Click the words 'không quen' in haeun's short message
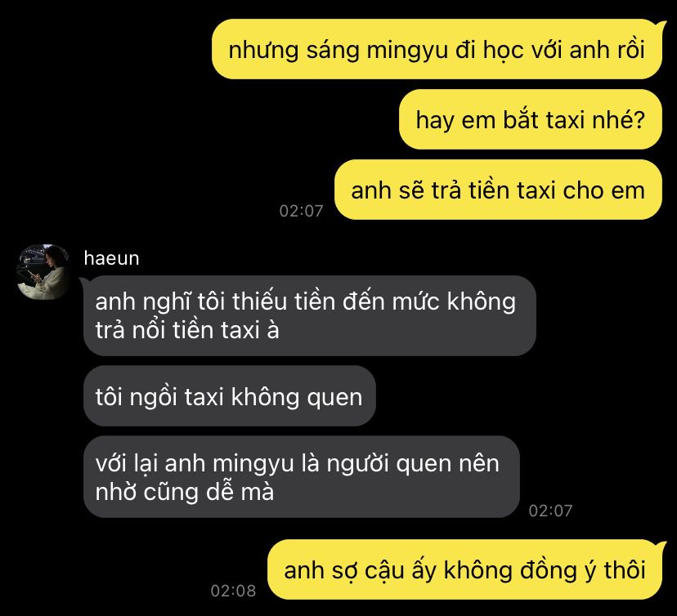 297,397
